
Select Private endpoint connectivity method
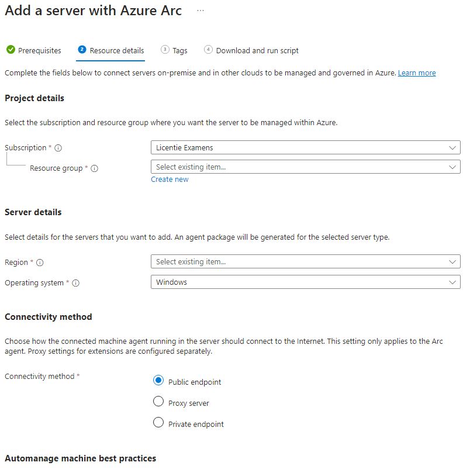(x=158, y=422)
